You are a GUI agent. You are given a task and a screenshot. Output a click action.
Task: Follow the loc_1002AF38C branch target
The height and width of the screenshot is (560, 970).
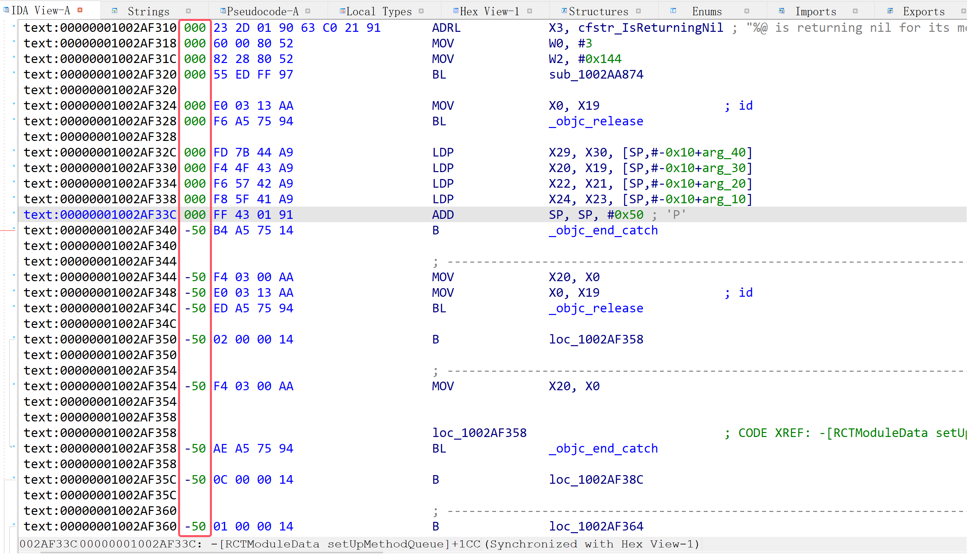[596, 480]
